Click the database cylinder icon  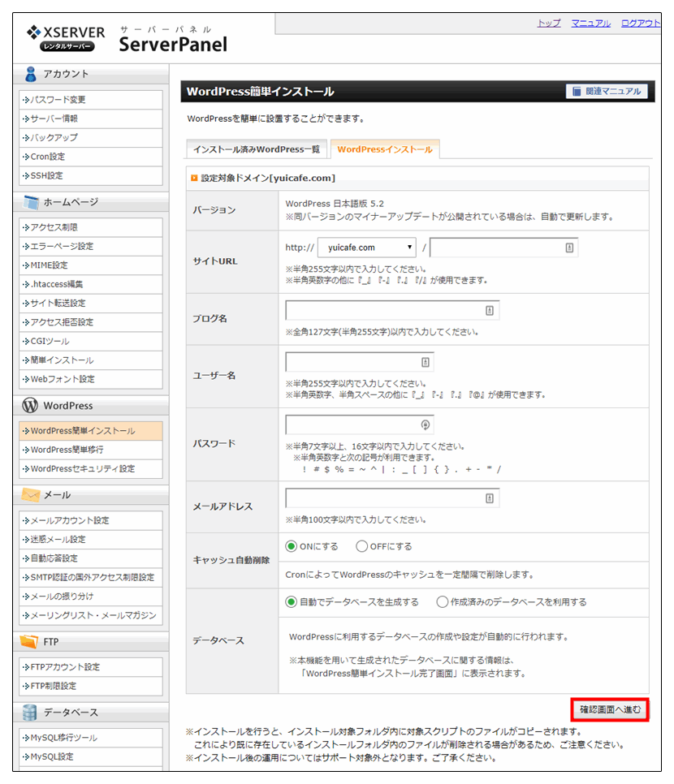tap(29, 713)
